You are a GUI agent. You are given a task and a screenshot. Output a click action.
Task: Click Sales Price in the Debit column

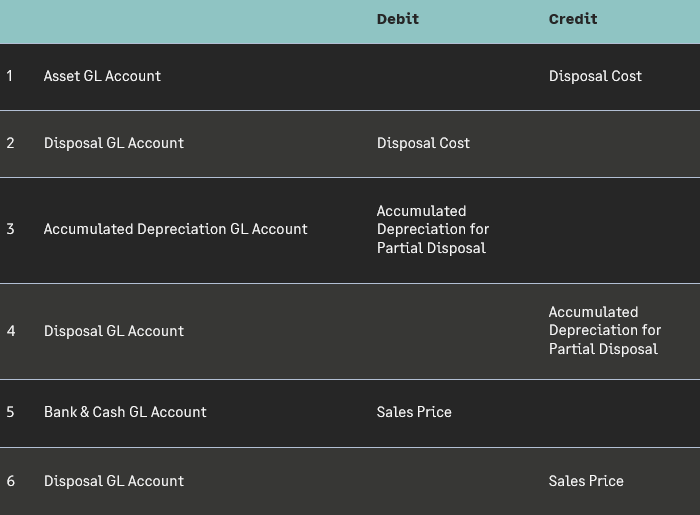coord(414,412)
